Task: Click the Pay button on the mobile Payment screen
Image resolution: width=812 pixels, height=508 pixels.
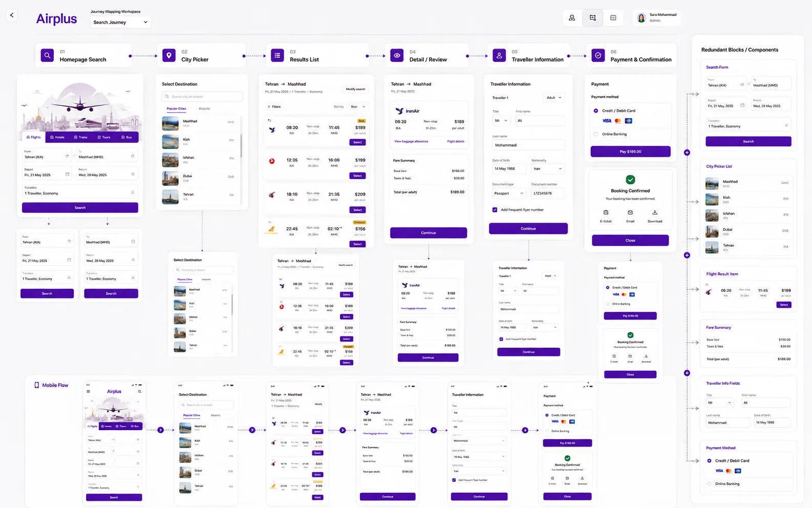Action: (567, 443)
